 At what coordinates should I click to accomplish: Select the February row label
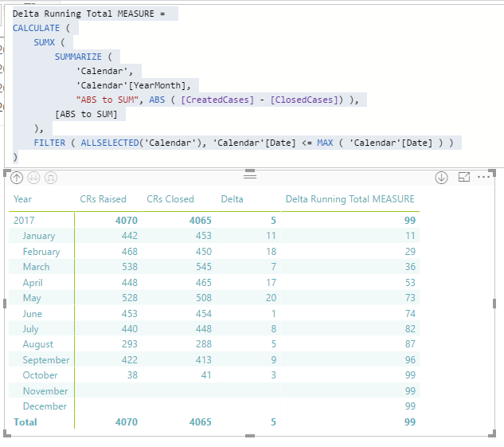click(41, 252)
